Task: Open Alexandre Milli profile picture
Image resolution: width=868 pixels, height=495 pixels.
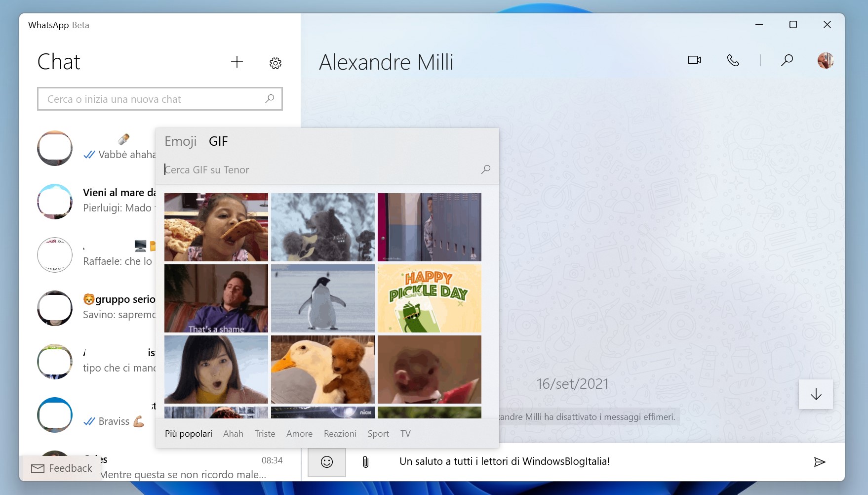Action: tap(826, 61)
